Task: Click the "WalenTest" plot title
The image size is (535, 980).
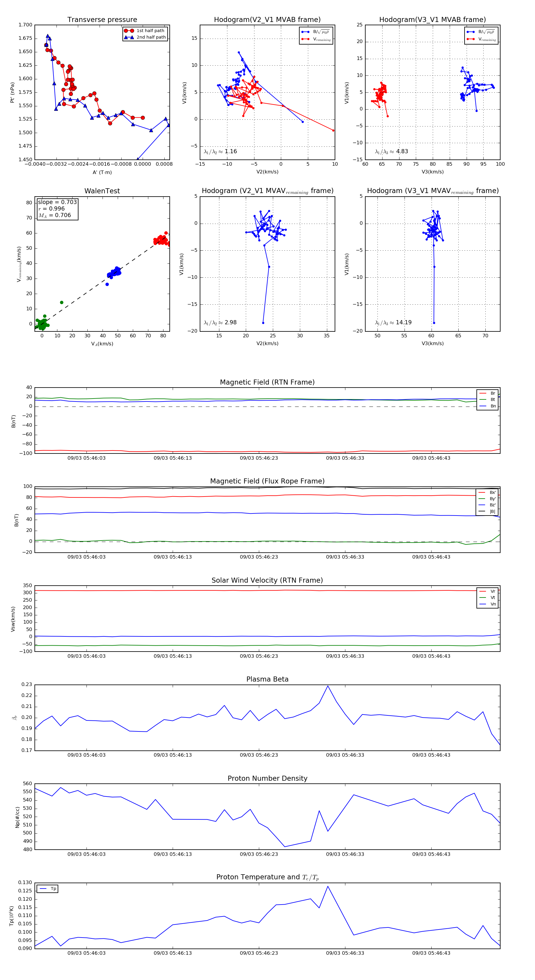Action: (x=102, y=191)
